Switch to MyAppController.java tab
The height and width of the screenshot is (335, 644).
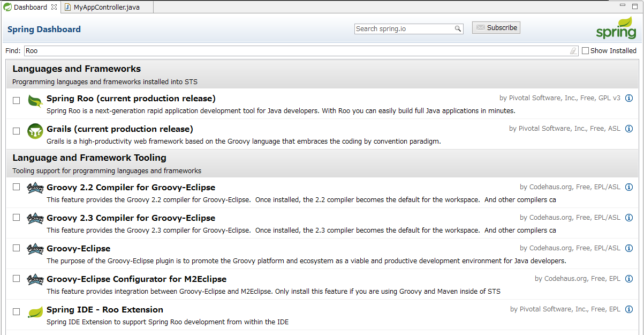pyautogui.click(x=106, y=7)
